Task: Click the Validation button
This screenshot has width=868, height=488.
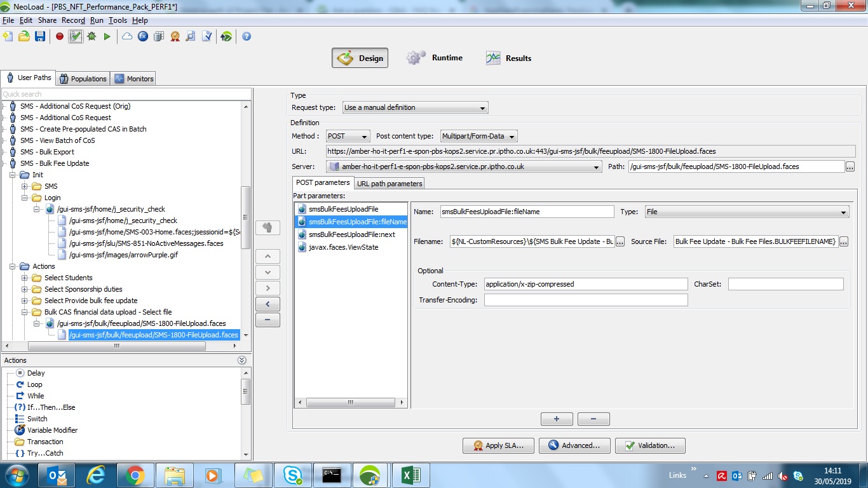Action: pyautogui.click(x=650, y=445)
